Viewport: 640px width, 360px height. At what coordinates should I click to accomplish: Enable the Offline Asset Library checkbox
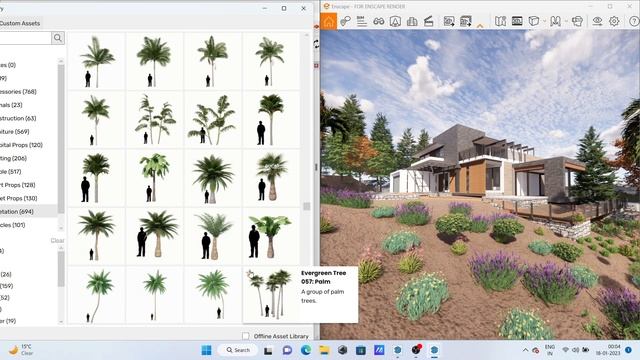coord(245,336)
